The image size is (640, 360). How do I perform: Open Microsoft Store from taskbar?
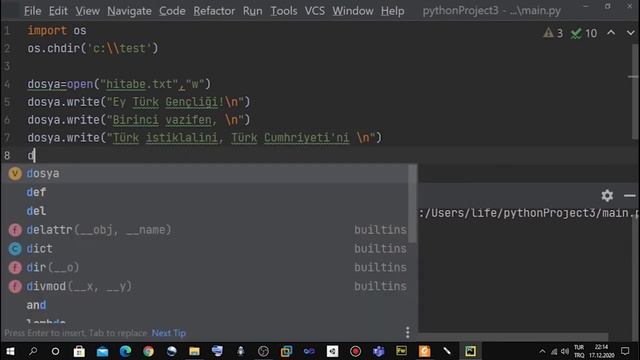79,351
